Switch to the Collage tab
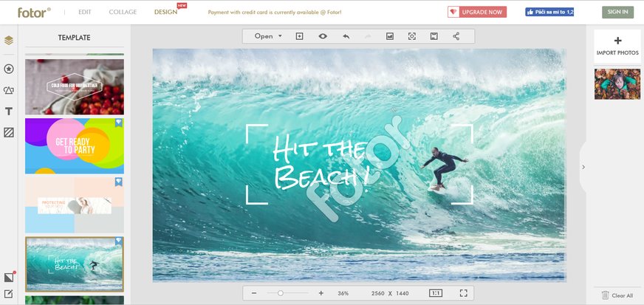Viewport: 644px width, 305px height. pos(123,12)
